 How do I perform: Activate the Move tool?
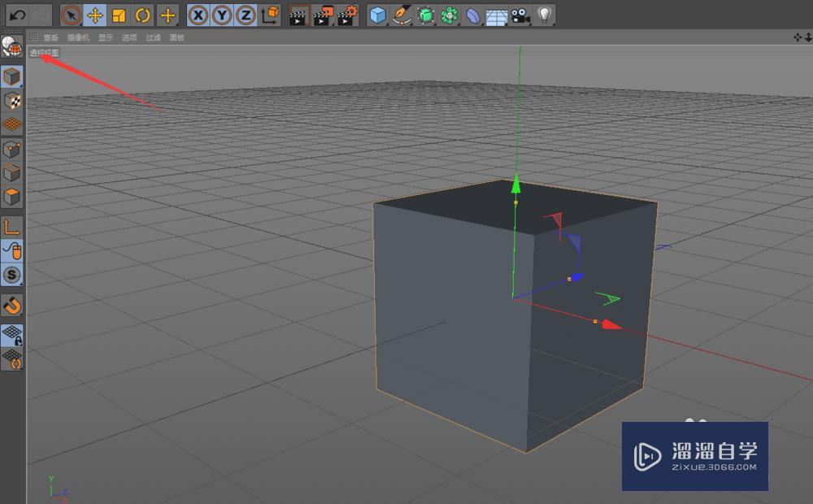[x=95, y=15]
